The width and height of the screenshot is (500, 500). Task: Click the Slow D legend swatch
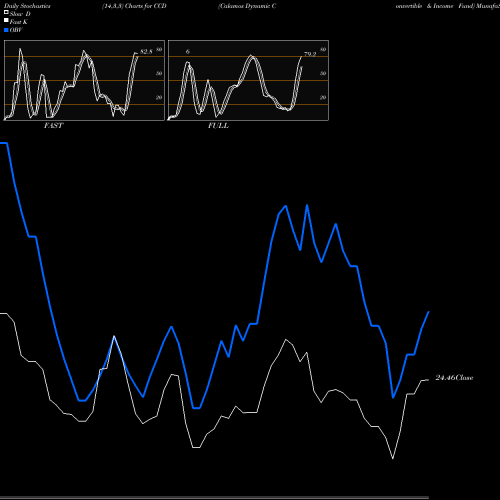tap(6, 13)
